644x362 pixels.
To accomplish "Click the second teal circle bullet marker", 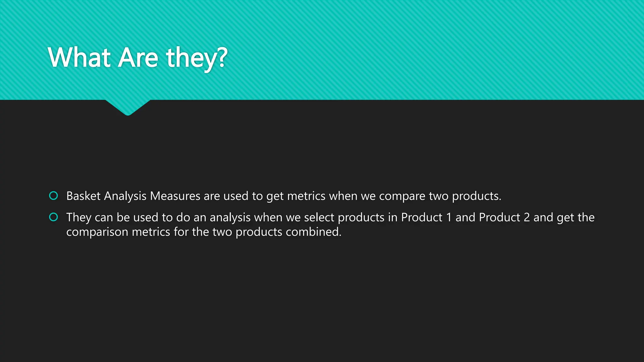I will pos(53,217).
